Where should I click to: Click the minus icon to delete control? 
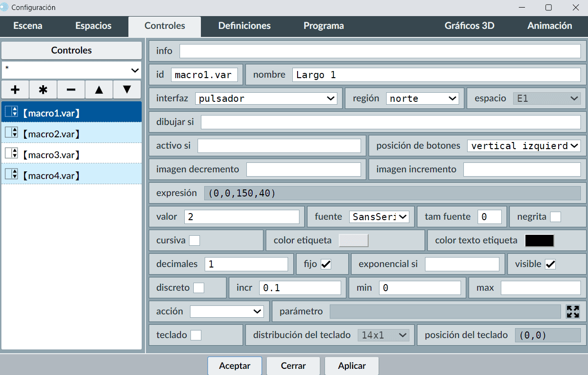coord(71,89)
